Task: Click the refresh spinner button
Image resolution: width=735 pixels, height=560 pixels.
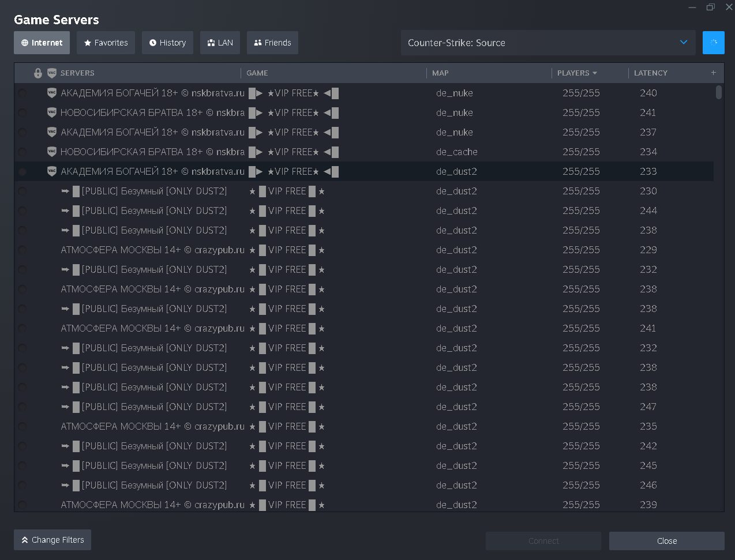Action: coord(713,43)
